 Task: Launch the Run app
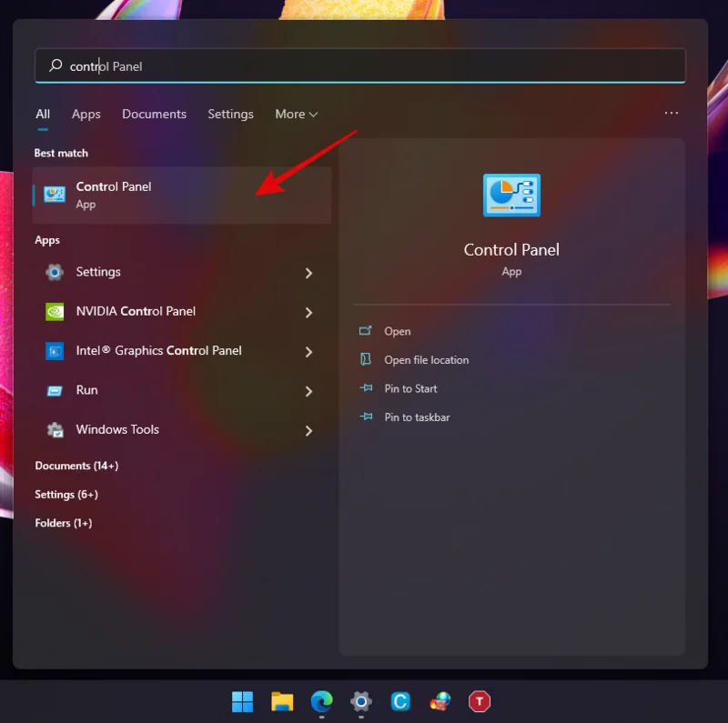[86, 390]
